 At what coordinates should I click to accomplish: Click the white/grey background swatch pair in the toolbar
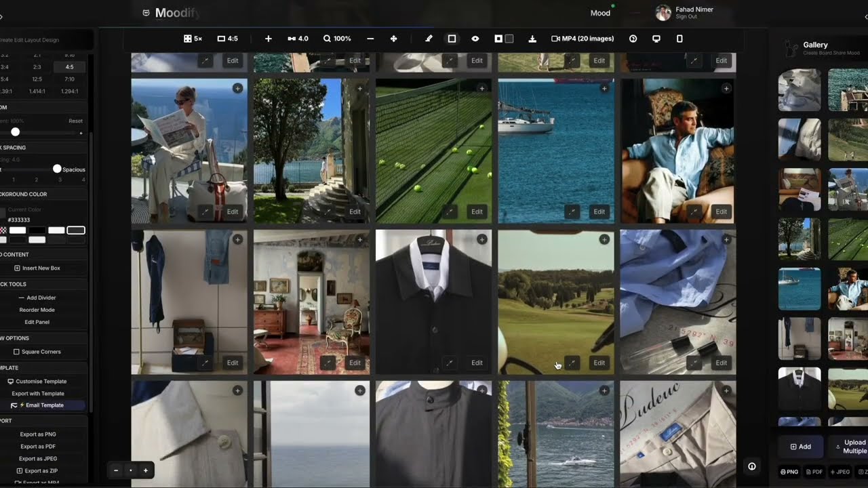pos(504,39)
